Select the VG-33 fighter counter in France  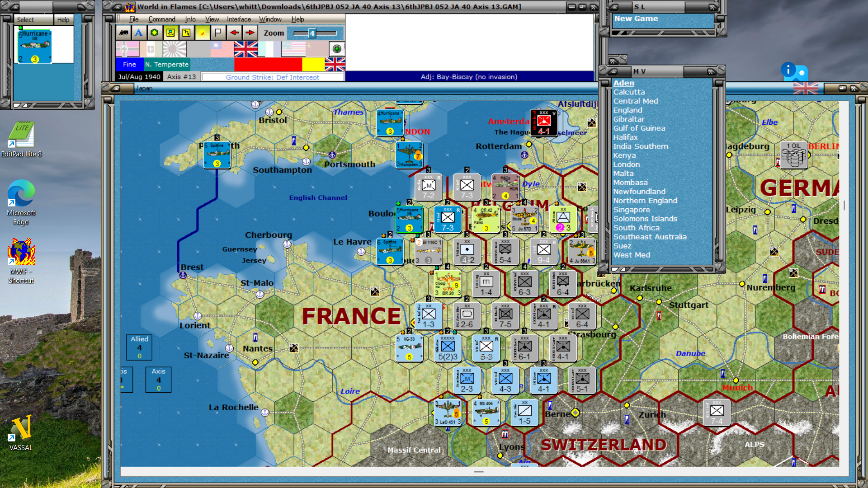tap(409, 348)
